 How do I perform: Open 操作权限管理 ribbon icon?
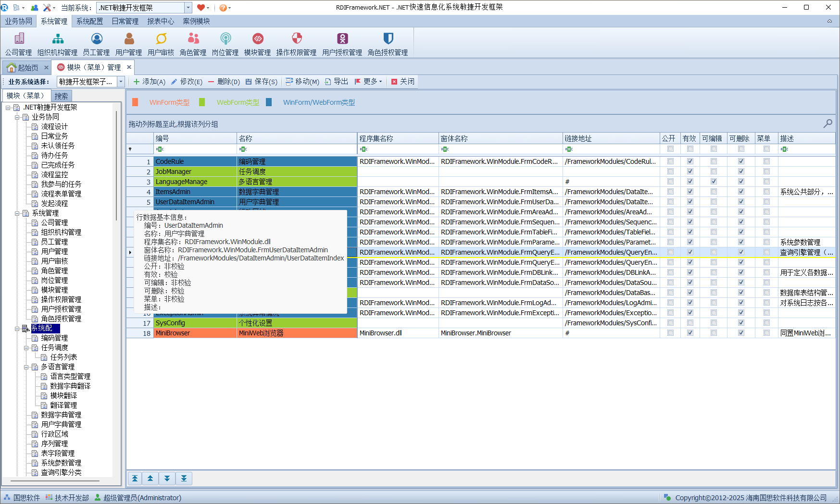pyautogui.click(x=297, y=39)
